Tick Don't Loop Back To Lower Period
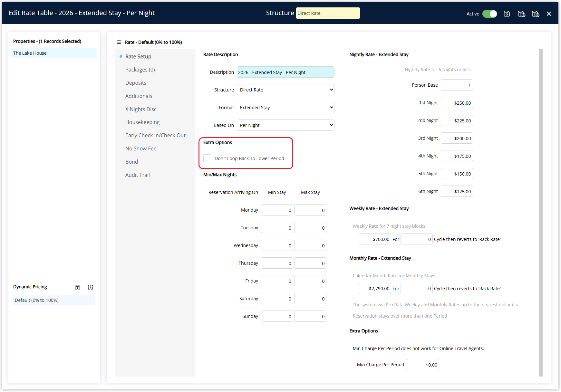561x392 pixels. pyautogui.click(x=208, y=158)
